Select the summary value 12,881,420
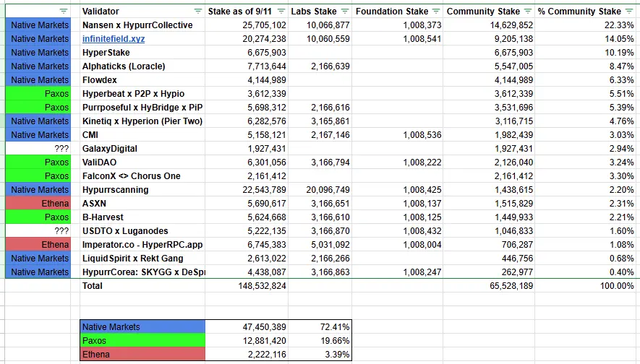Screen dimensions: 640x364 (247, 341)
